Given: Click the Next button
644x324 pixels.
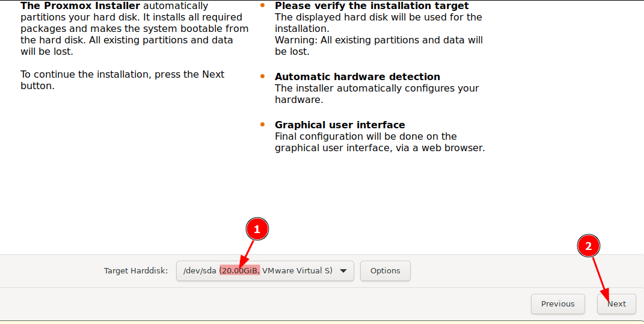Looking at the screenshot, I should tap(616, 304).
